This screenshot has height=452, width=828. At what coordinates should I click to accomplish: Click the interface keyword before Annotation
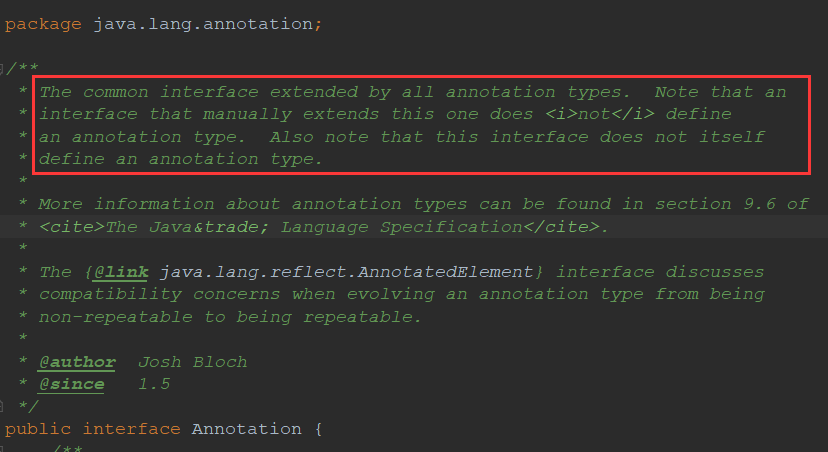131,429
